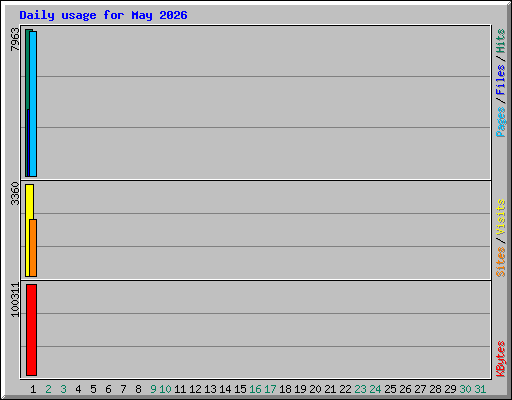Click day 13 on the x-axis
512x400 pixels.
coord(210,389)
